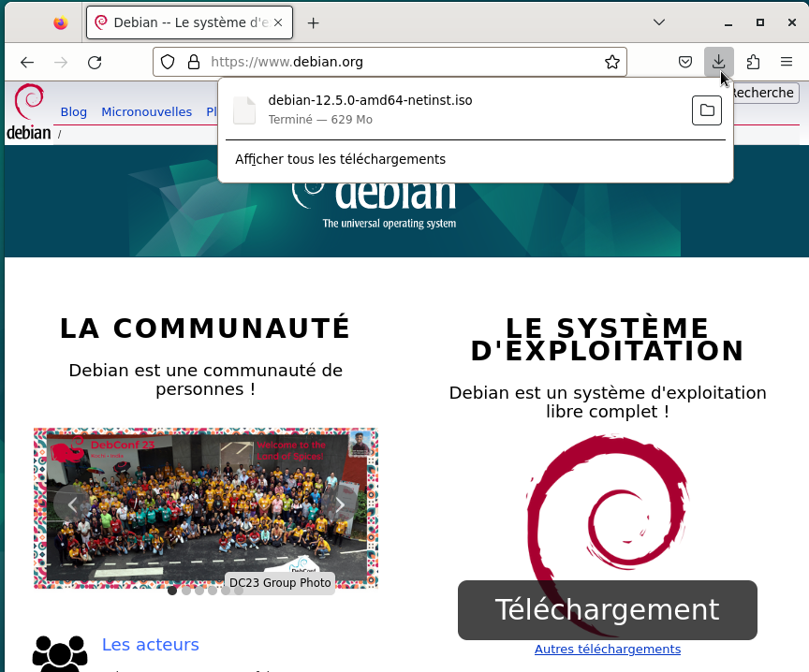This screenshot has width=809, height=672.
Task: Open a new tab with plus button
Action: pos(313,22)
